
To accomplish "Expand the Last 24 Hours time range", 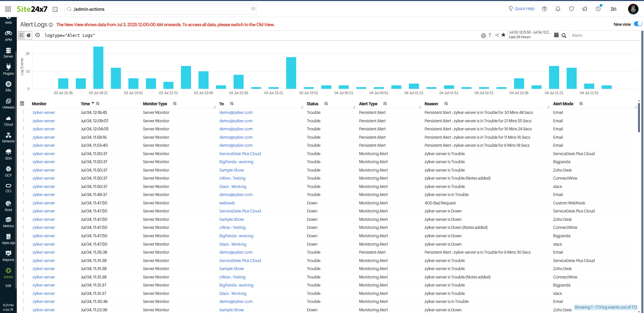I will click(x=520, y=37).
